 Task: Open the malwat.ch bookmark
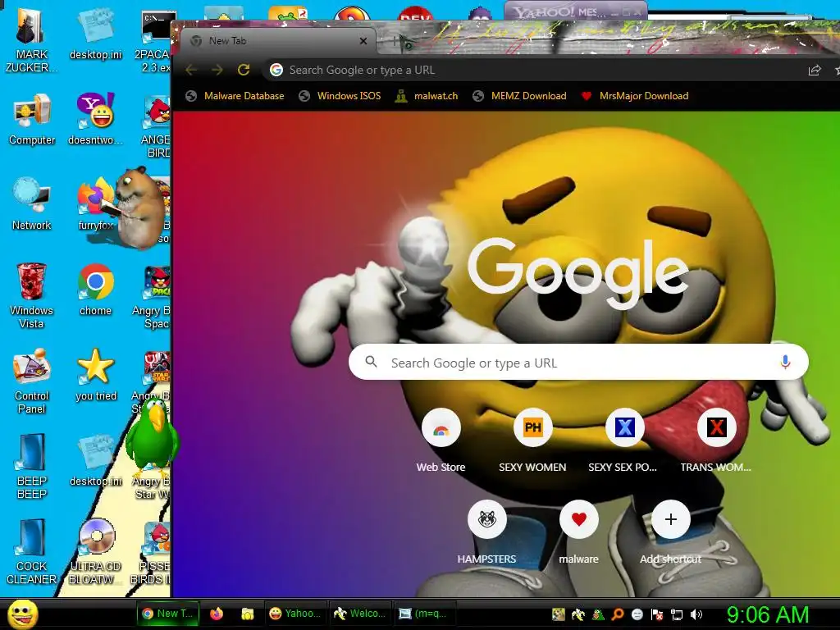(427, 96)
